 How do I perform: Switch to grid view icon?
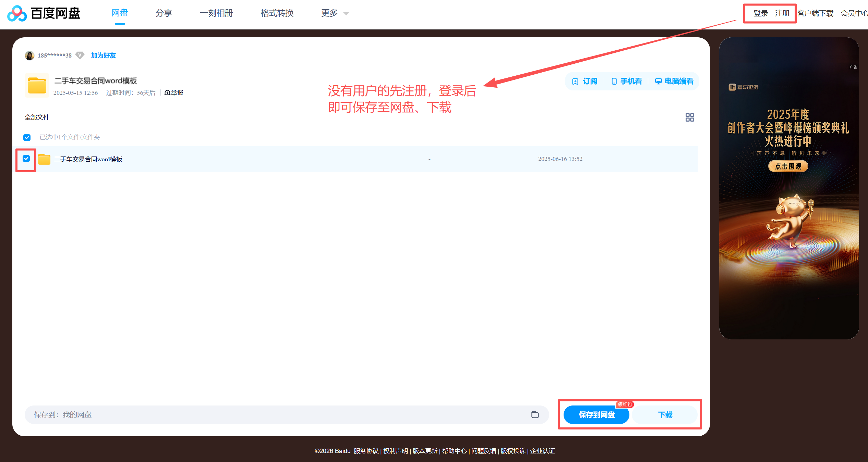689,117
